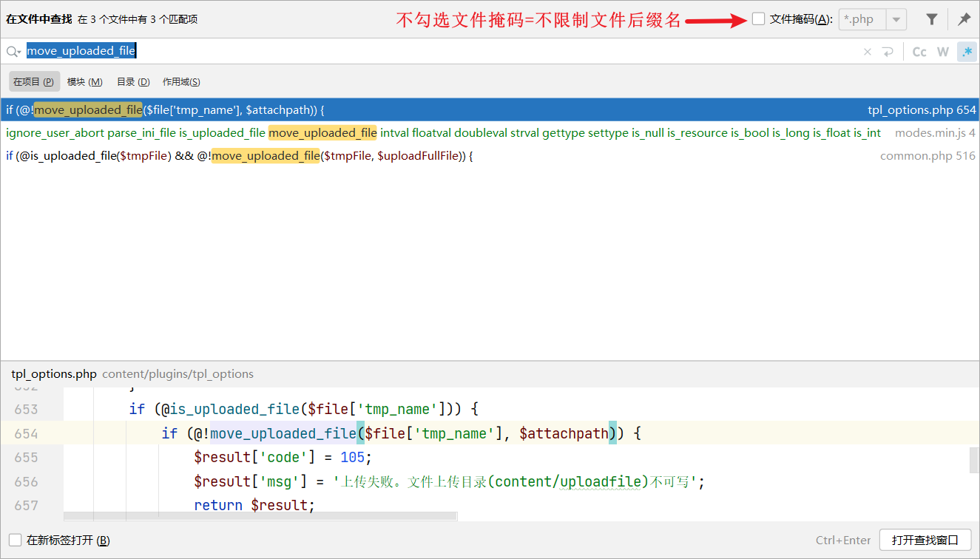Click line number 653 in the preview gutter
The height and width of the screenshot is (559, 980).
(26, 410)
